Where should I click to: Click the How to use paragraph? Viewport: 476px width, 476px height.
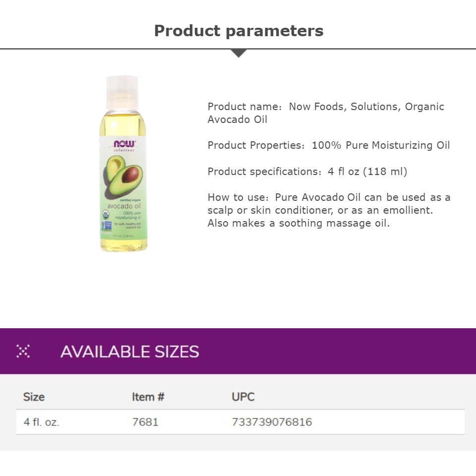[329, 210]
